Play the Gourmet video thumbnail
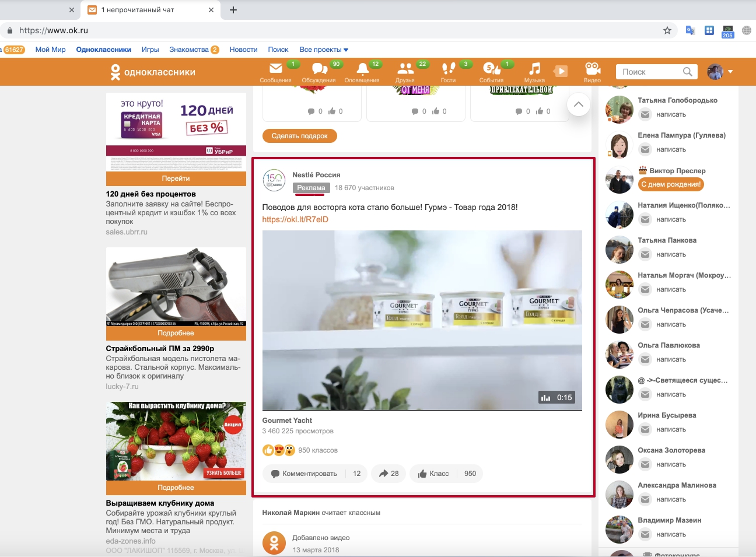756x557 pixels. click(x=422, y=320)
